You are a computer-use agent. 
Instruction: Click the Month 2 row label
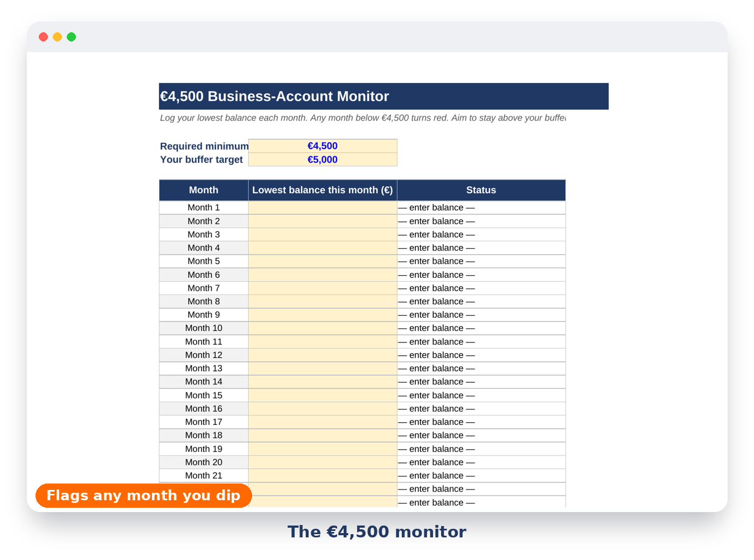click(x=204, y=221)
